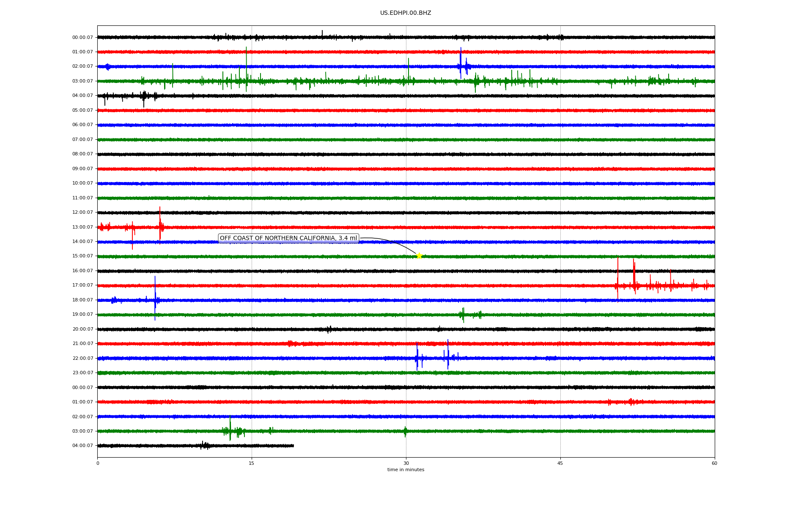Viewport: 812px width, 508px height.
Task: Click the 13:00:07 red trace label
Action: 82,227
